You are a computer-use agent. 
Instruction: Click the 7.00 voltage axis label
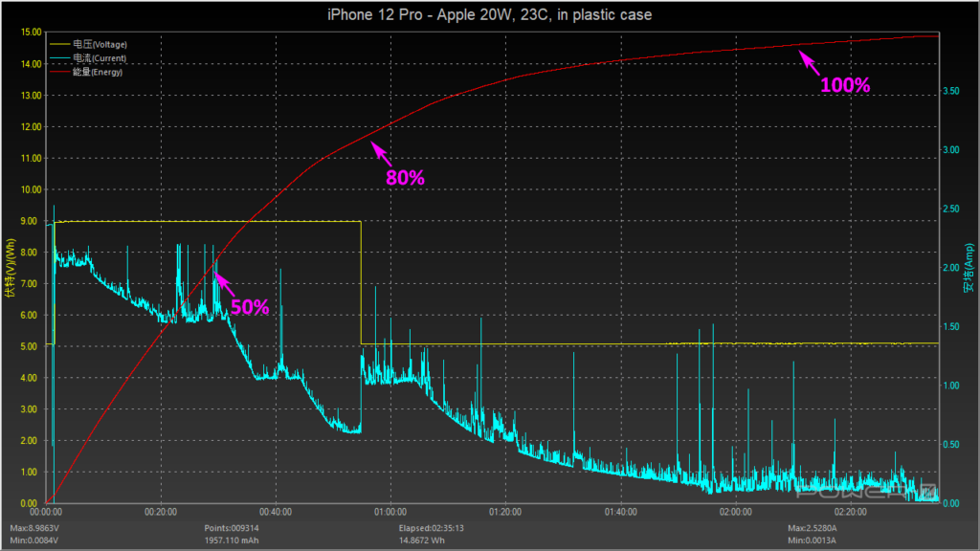29,283
